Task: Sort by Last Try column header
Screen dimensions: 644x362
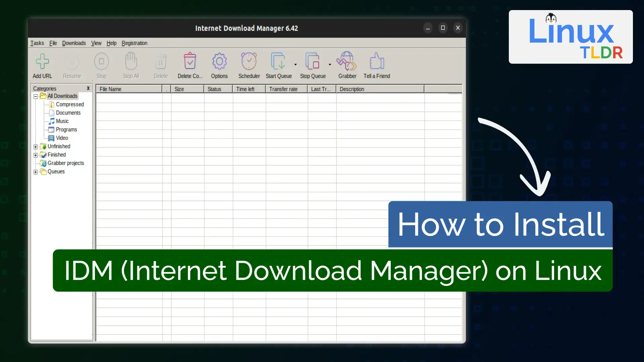Action: pyautogui.click(x=322, y=89)
